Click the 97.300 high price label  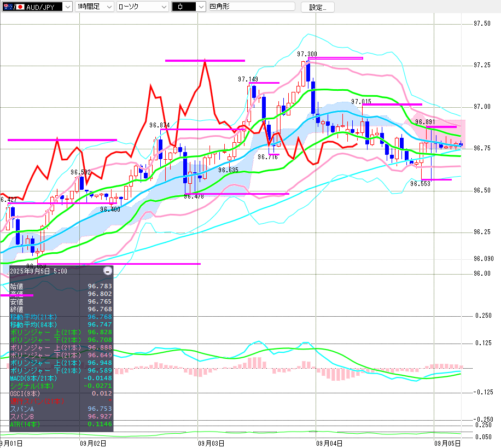point(307,54)
